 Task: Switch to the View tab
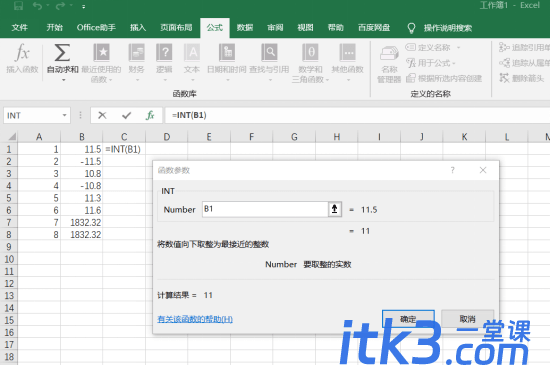coord(305,28)
